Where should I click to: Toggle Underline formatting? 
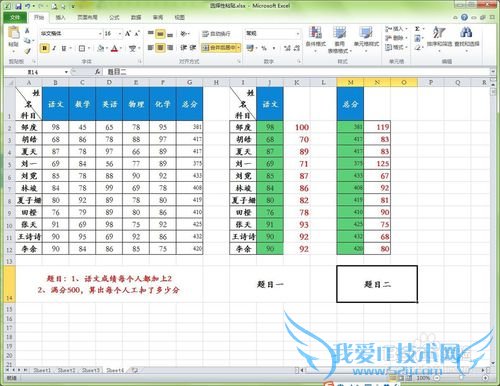pos(63,49)
